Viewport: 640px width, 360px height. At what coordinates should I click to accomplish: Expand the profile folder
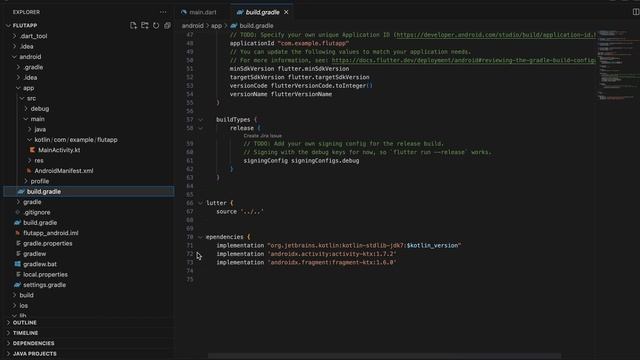(x=40, y=181)
